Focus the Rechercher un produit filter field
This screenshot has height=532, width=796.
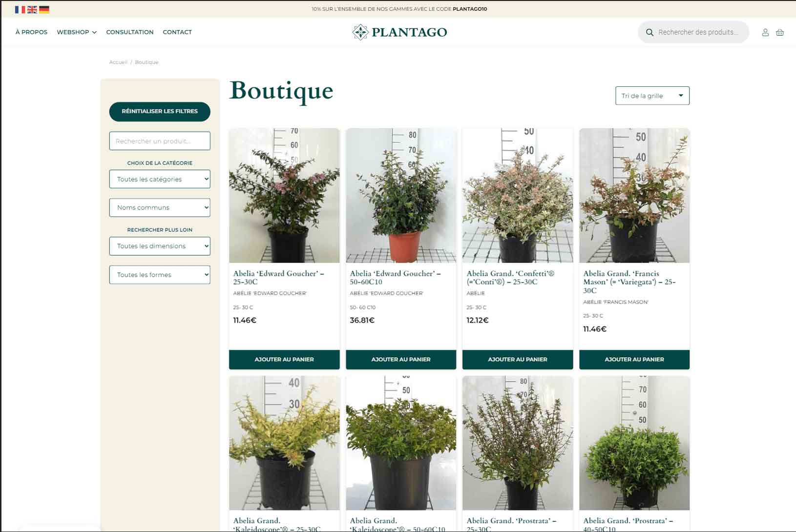(160, 141)
